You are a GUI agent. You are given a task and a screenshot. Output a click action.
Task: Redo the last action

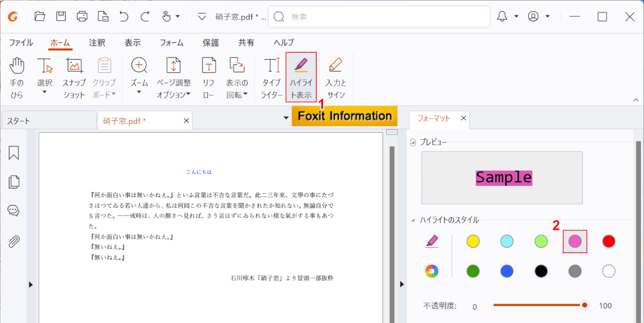pos(145,17)
